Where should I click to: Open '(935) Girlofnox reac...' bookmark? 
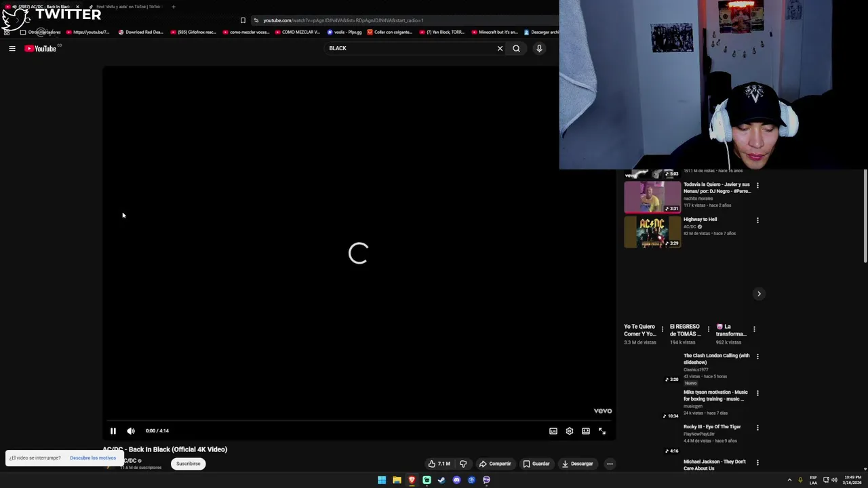(x=193, y=32)
